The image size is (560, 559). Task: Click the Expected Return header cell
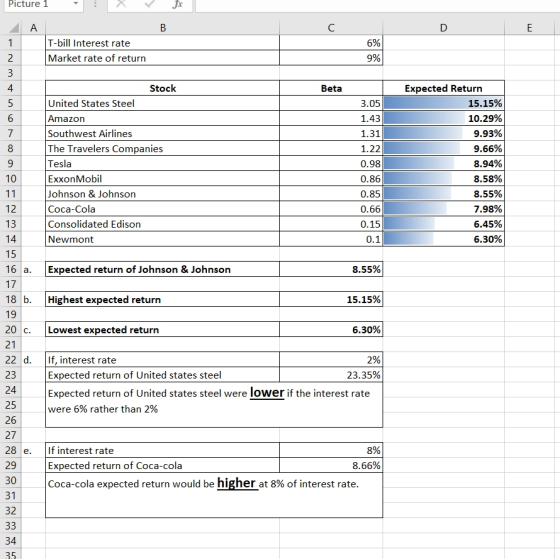[443, 88]
